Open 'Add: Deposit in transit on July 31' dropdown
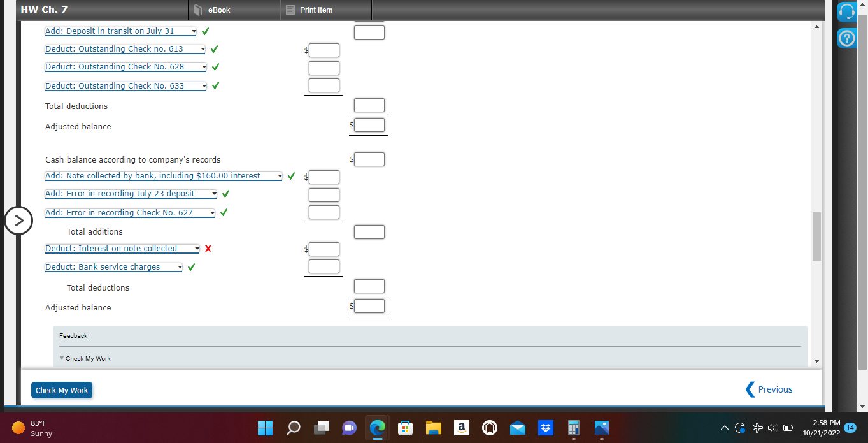This screenshot has width=868, height=443. click(121, 31)
